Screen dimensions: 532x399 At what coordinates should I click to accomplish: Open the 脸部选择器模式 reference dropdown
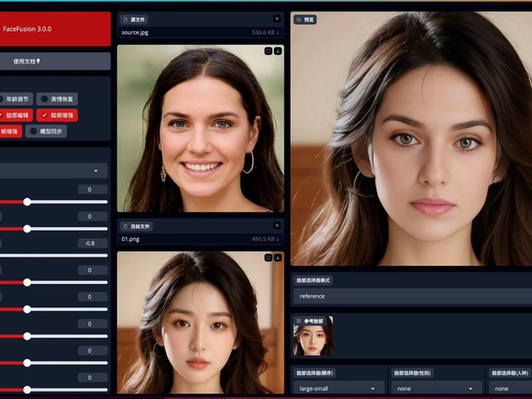pyautogui.click(x=412, y=296)
